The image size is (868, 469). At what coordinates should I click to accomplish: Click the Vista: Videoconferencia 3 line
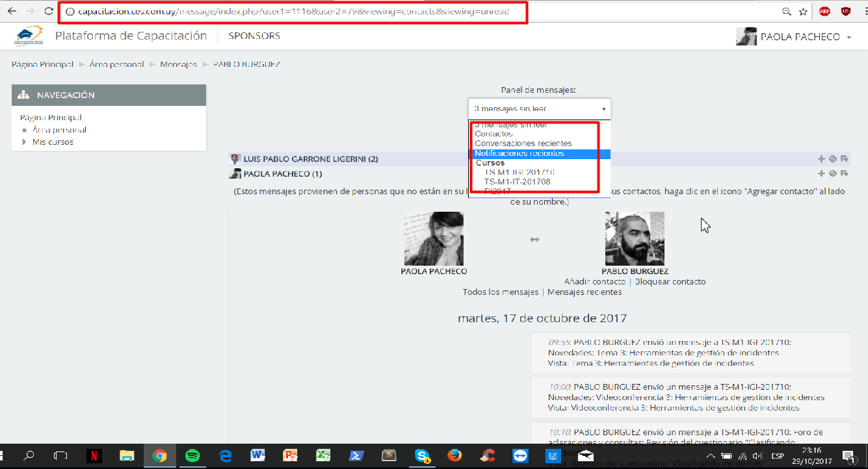coord(674,407)
